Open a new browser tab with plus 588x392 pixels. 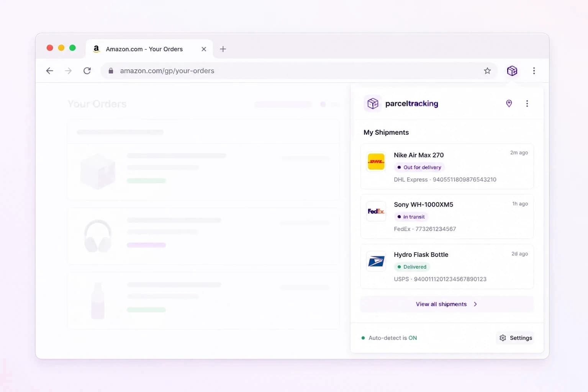pos(223,49)
